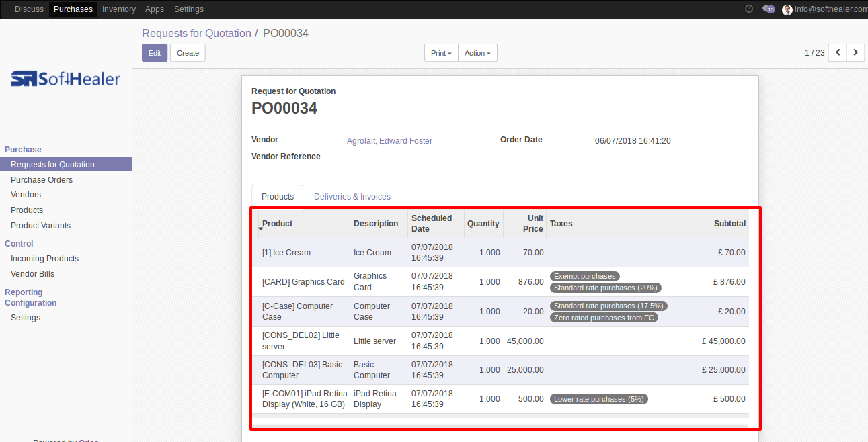Click the Exempt purchases tax tag
Screen dimensions: 868x442
coord(584,276)
